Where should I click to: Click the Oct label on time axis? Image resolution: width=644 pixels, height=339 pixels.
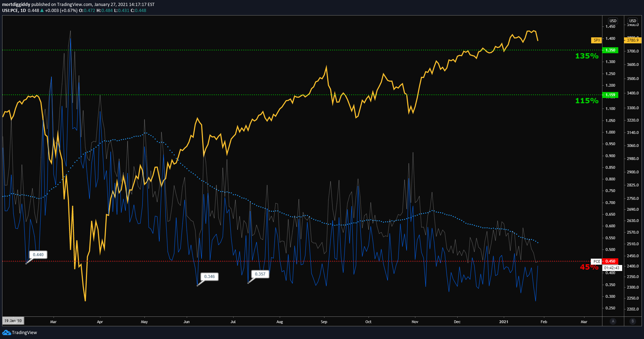(369, 322)
